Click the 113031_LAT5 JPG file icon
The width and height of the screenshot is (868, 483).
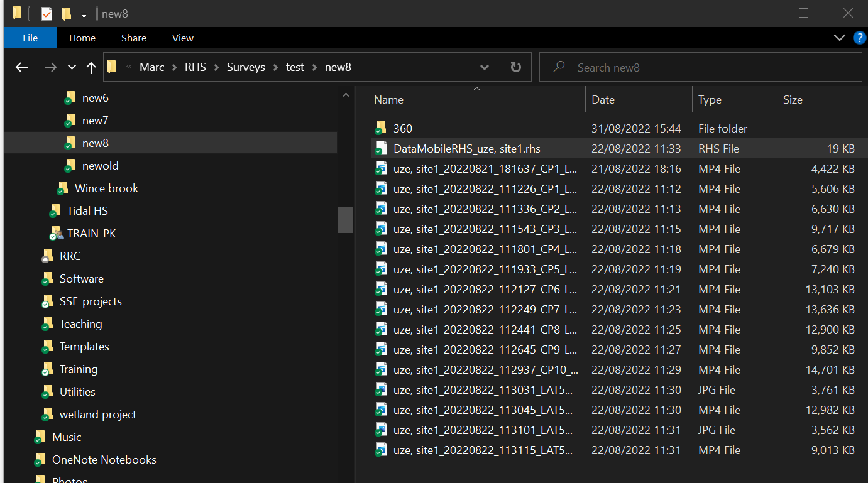380,390
